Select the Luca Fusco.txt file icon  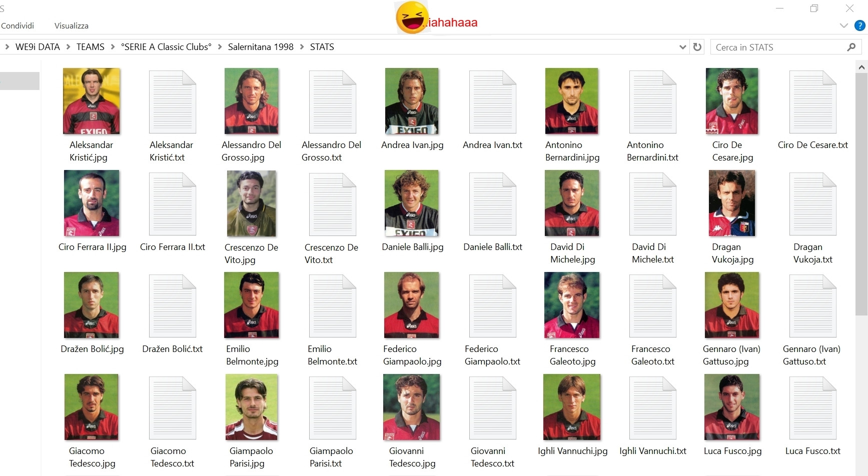pyautogui.click(x=812, y=407)
